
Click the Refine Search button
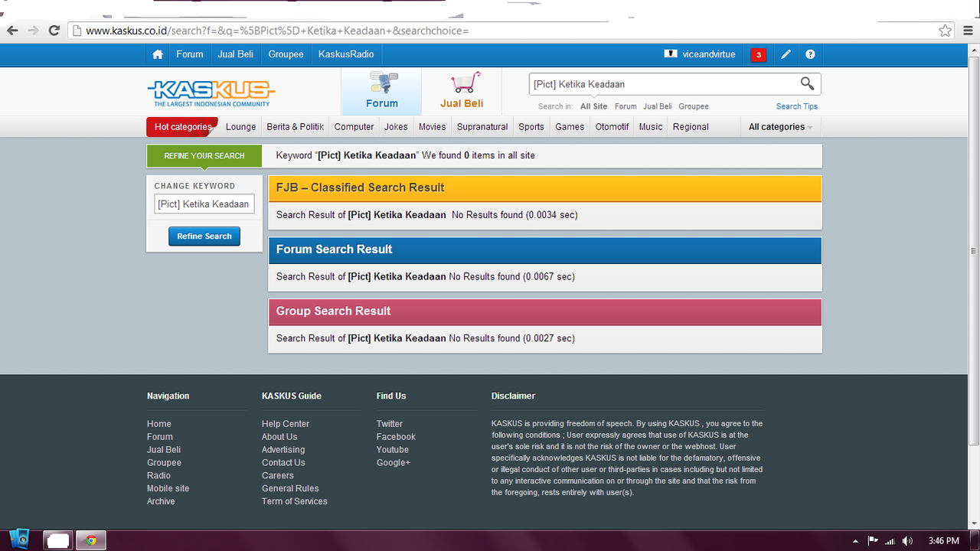(204, 236)
